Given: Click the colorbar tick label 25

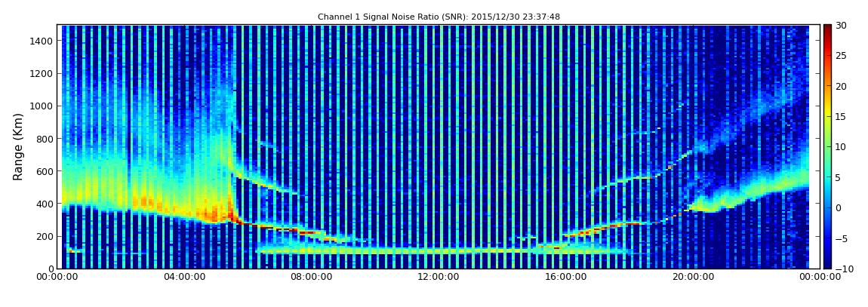Looking at the screenshot, I should pyautogui.click(x=842, y=56).
